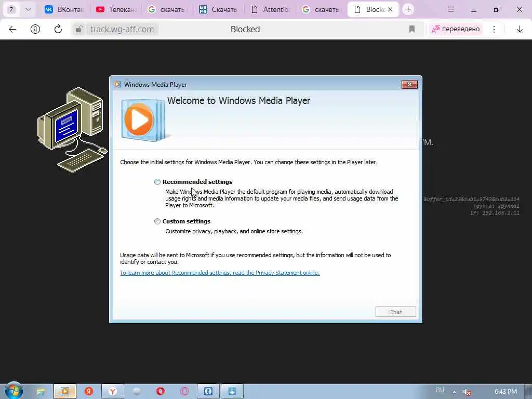Switch to the ВКонтакте tab

pos(64,9)
